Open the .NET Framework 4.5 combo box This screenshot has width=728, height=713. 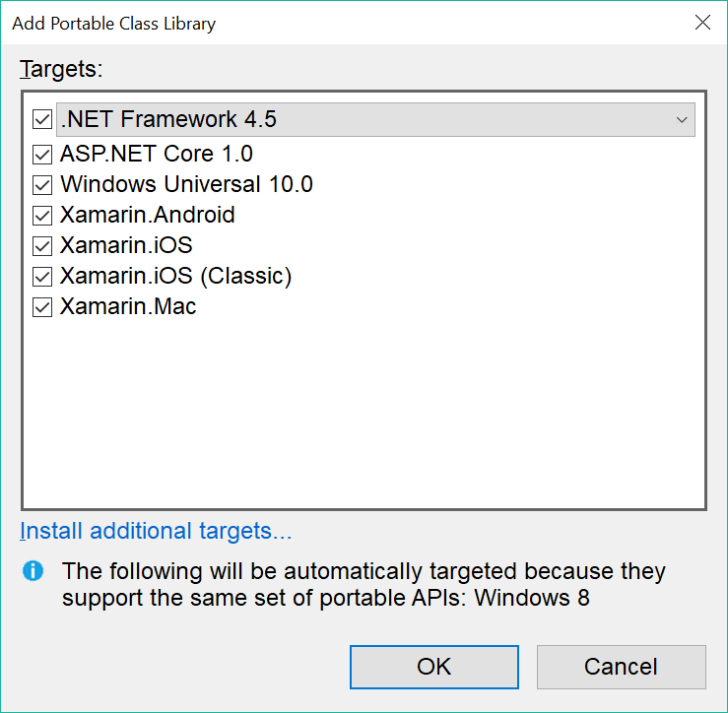375,120
